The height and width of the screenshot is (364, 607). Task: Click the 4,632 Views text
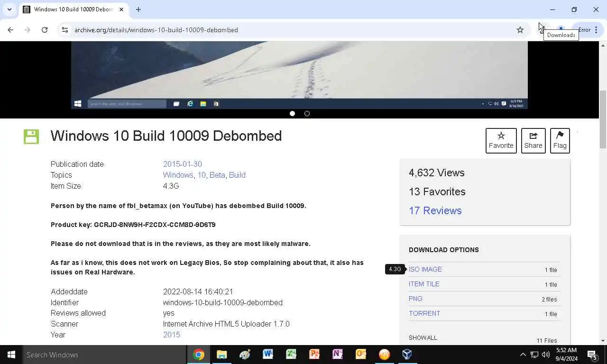click(437, 173)
